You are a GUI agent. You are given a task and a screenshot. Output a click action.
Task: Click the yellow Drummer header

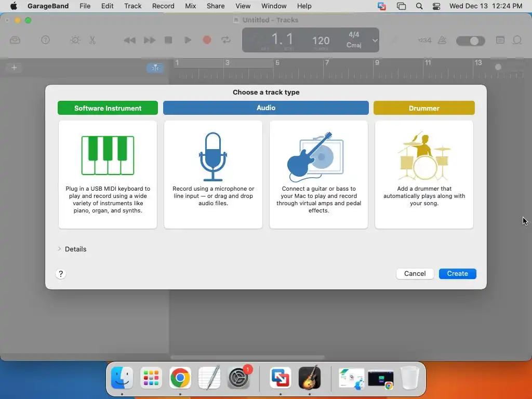coord(424,108)
